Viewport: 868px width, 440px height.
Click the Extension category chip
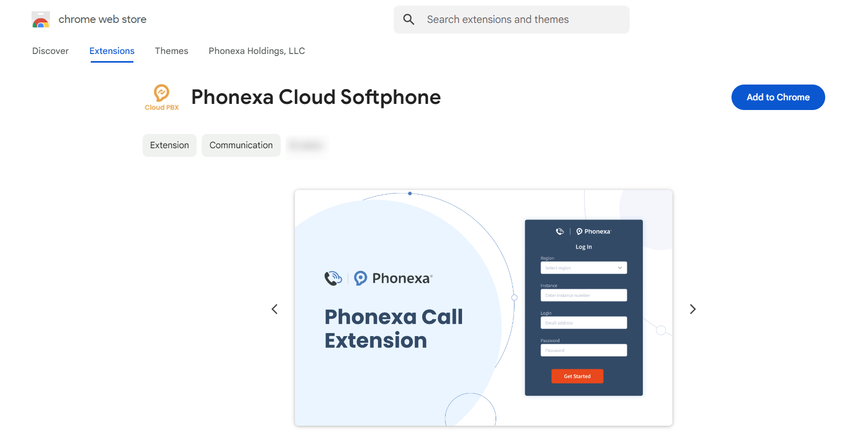170,145
